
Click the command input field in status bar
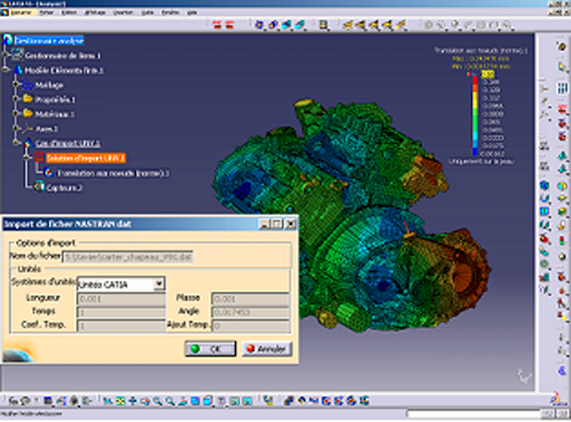click(474, 414)
